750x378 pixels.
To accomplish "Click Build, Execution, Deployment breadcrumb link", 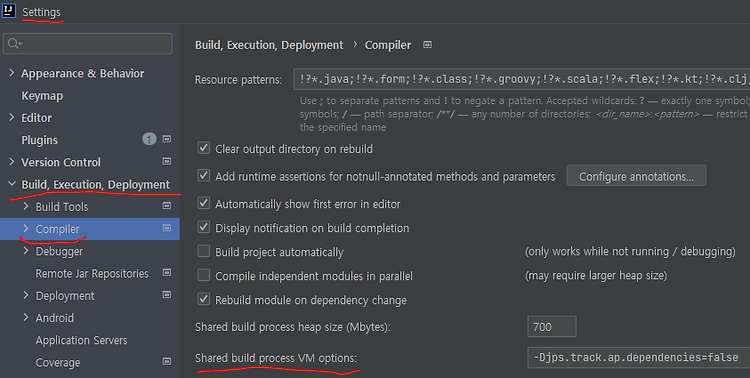I will 269,45.
